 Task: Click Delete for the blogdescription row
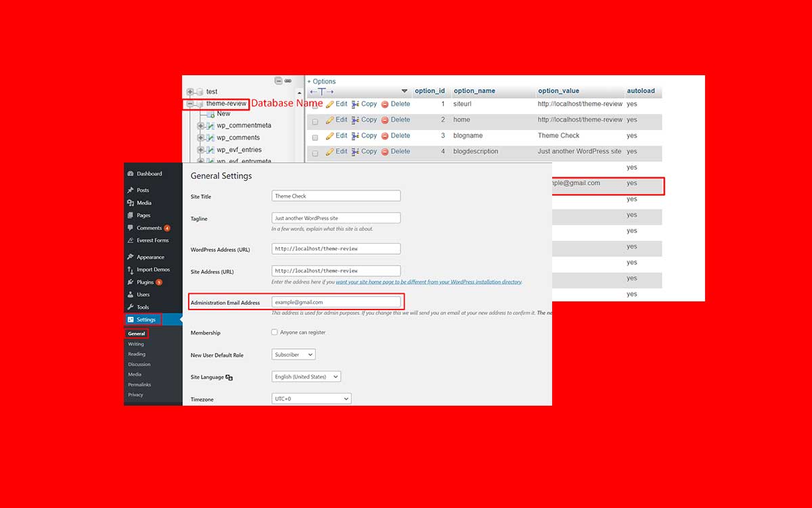pyautogui.click(x=396, y=152)
